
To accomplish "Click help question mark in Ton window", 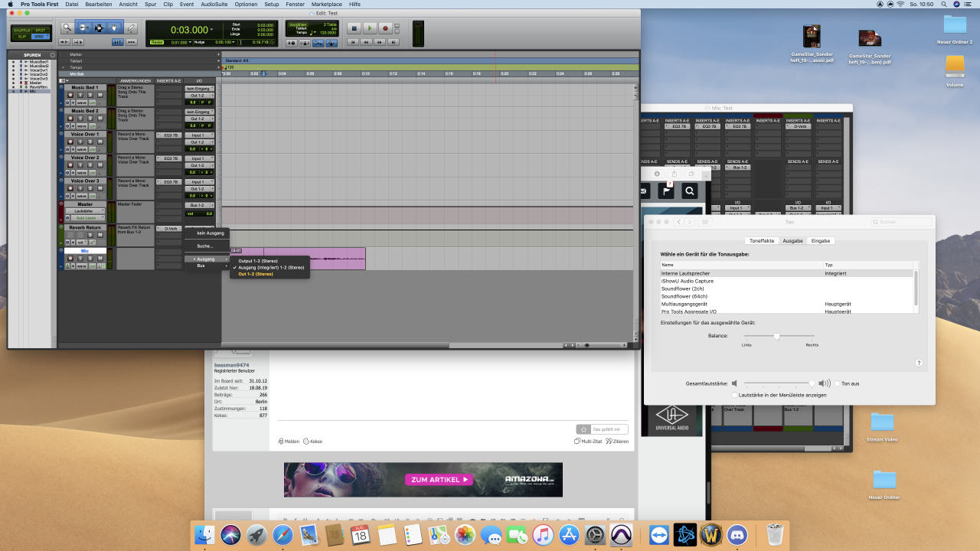I will (919, 363).
